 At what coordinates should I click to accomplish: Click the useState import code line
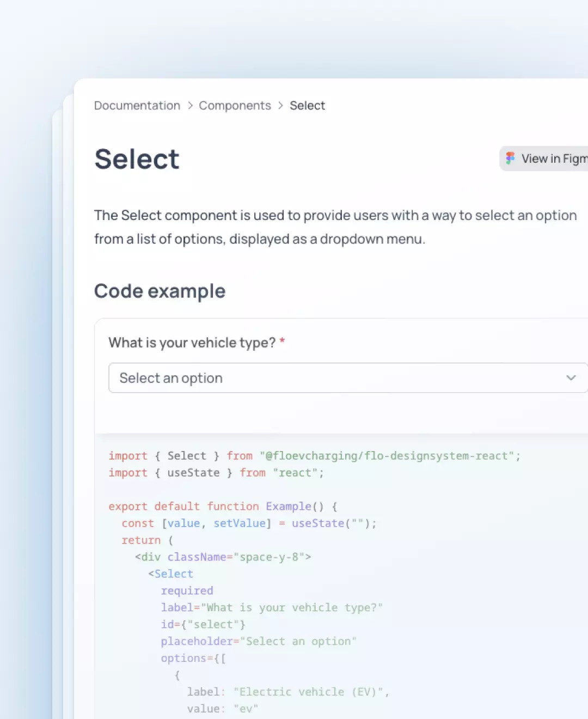216,473
